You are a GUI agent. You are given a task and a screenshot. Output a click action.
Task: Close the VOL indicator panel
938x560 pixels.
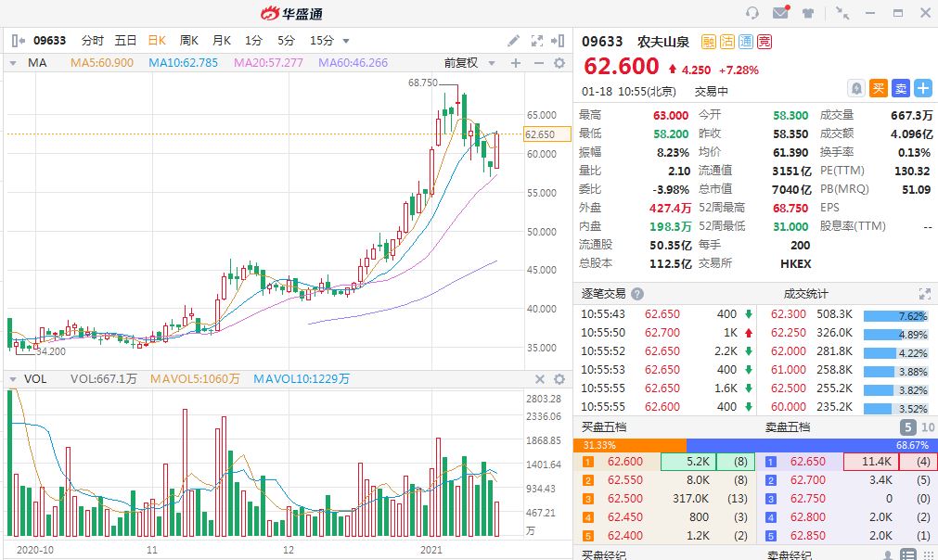540,379
